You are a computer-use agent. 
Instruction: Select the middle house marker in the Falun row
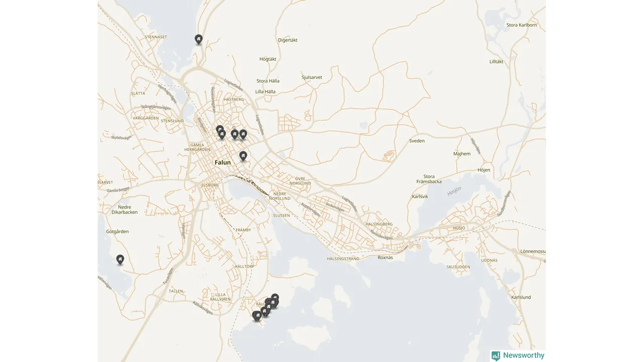[x=234, y=134]
